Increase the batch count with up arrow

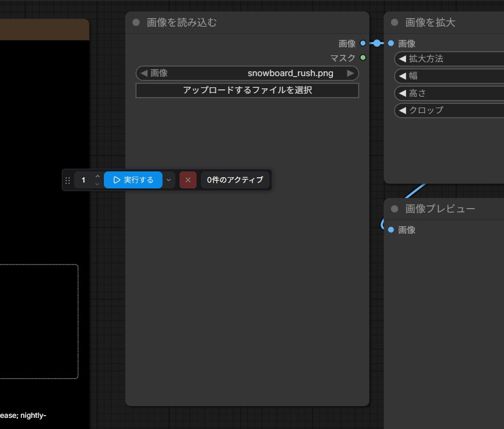pos(97,176)
